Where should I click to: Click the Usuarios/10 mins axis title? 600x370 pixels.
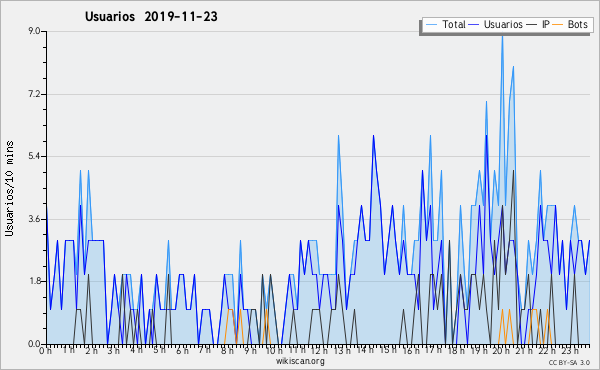9,188
